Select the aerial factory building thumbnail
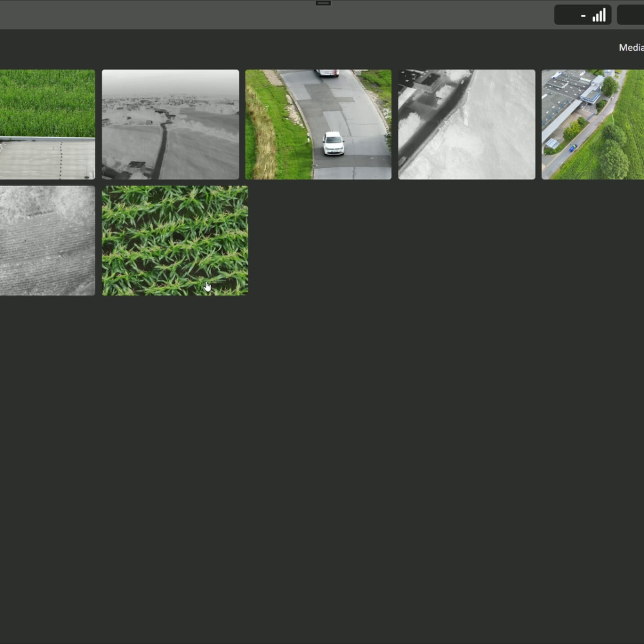 pyautogui.click(x=592, y=124)
